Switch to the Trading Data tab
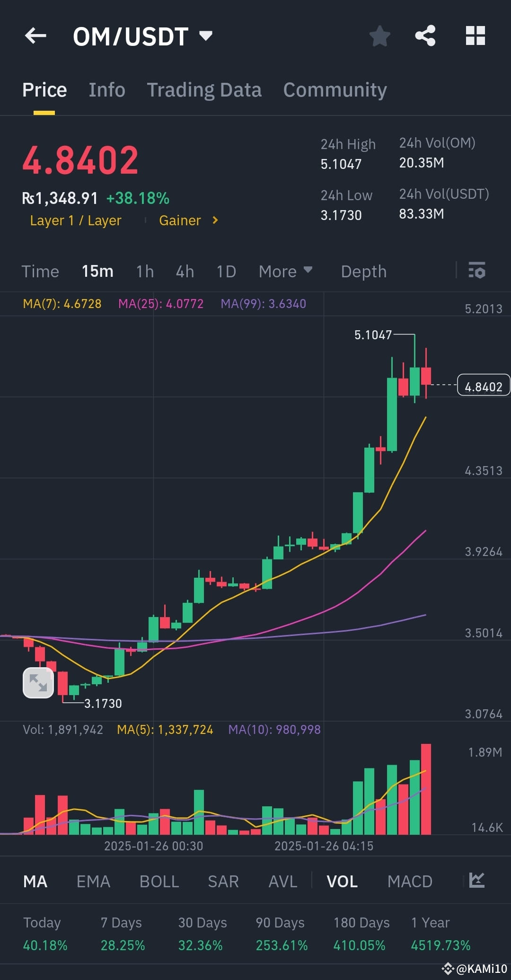This screenshot has width=511, height=980. coord(204,89)
